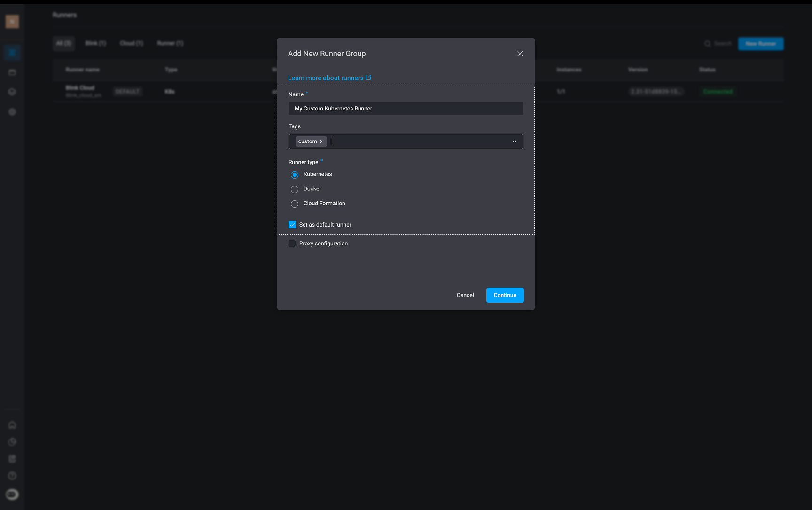Click the home icon in lower sidebar

12,425
